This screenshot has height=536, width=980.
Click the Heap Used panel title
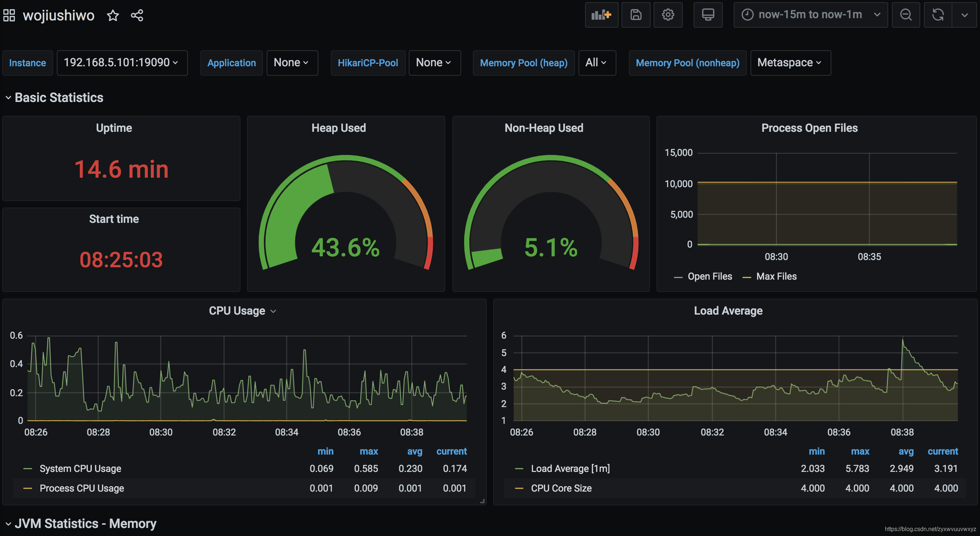[338, 128]
